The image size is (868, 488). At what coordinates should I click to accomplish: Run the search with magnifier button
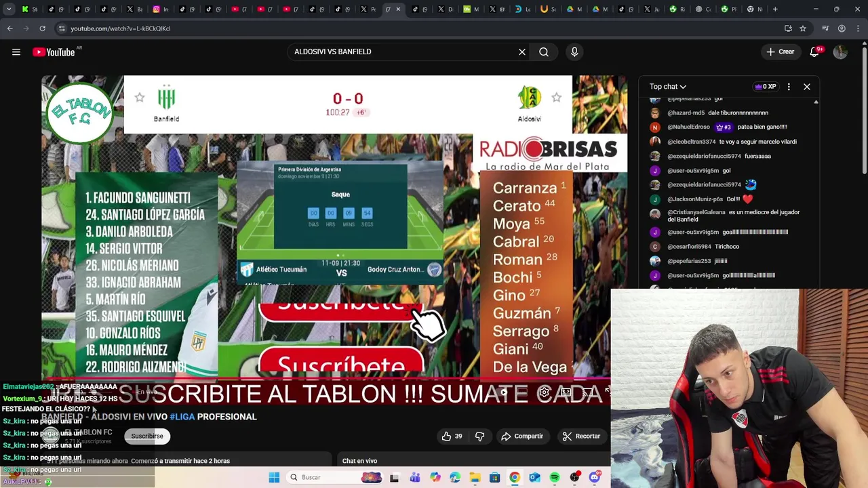coord(544,52)
